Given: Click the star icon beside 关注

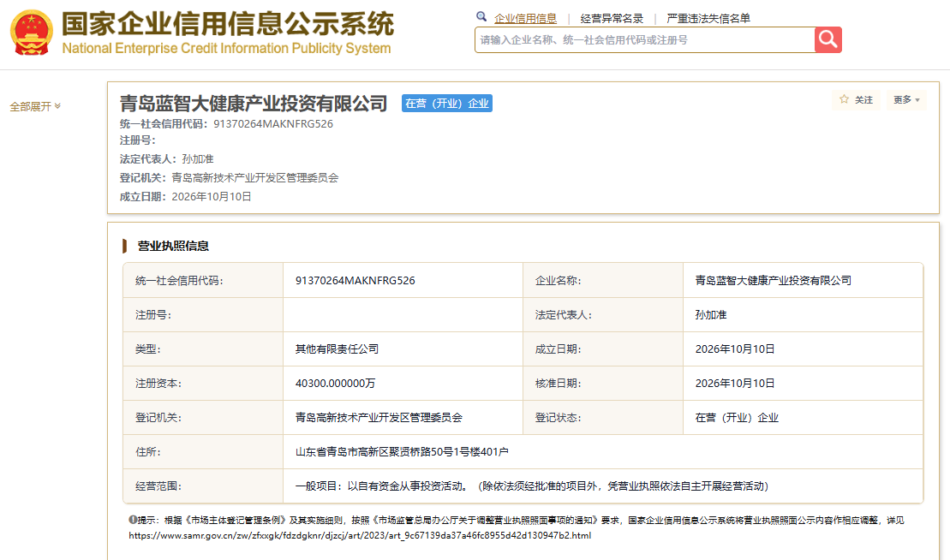Looking at the screenshot, I should [844, 99].
